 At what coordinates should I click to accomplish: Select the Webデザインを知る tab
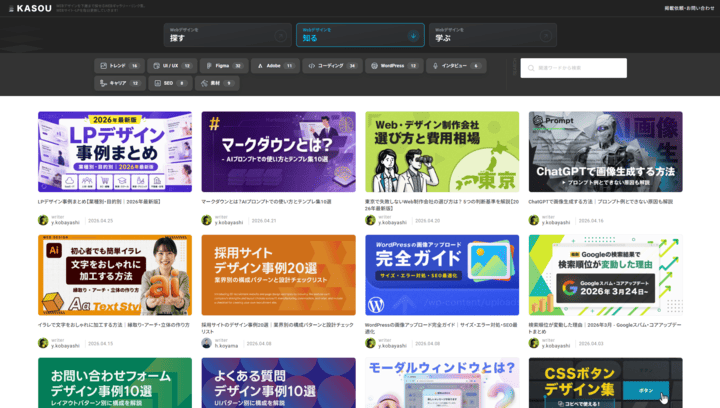click(360, 35)
